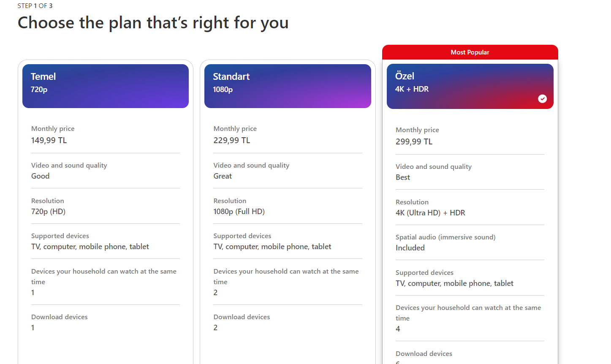611x364 pixels.
Task: Select the Özel 4K + HDR plan
Action: [x=470, y=86]
